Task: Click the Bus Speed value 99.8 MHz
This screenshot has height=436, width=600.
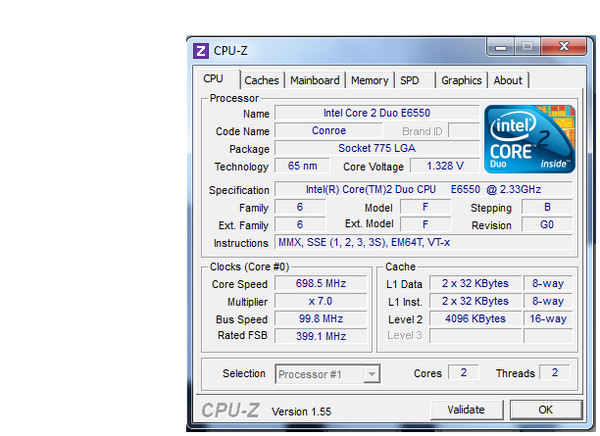Action: pyautogui.click(x=321, y=318)
